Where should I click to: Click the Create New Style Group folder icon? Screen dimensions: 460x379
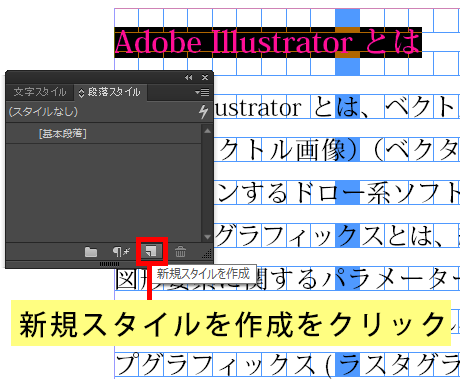pos(91,252)
